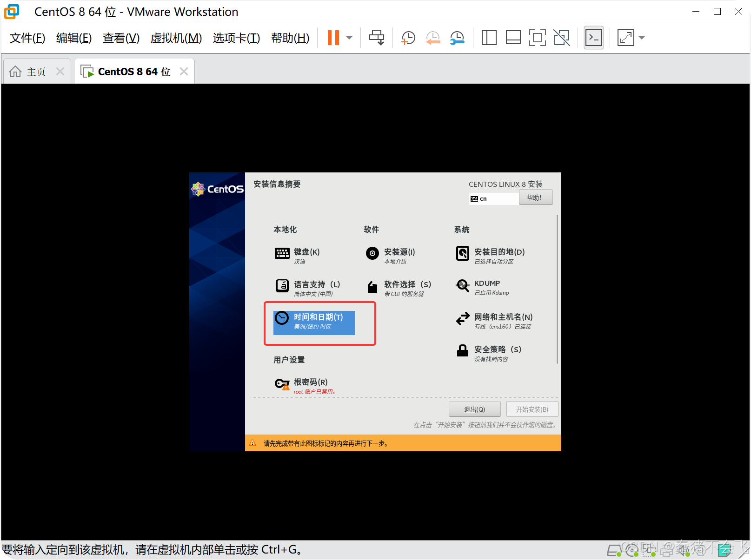The image size is (751, 560).
Task: Click the orange warning message bar
Action: 403,443
